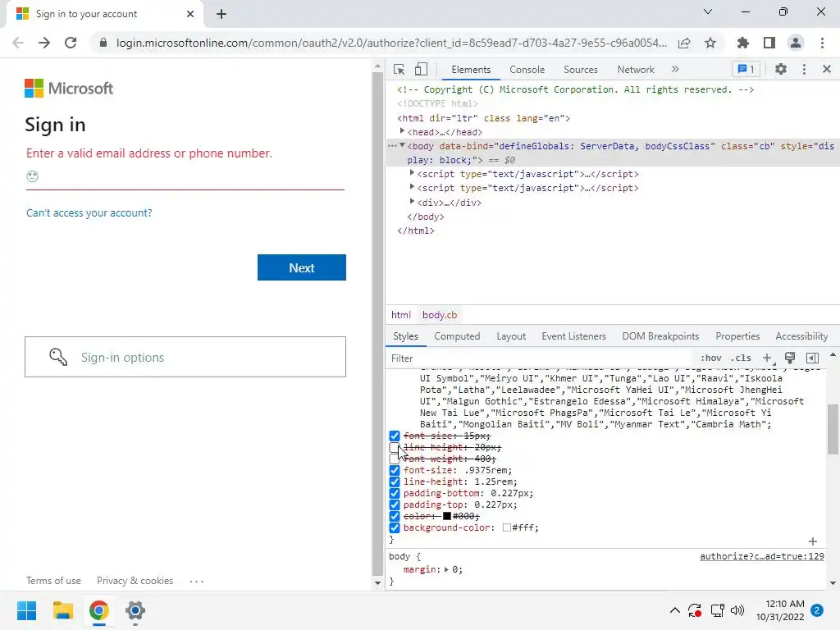Open the Windows Start menu
This screenshot has width=840, height=630.
pyautogui.click(x=26, y=610)
